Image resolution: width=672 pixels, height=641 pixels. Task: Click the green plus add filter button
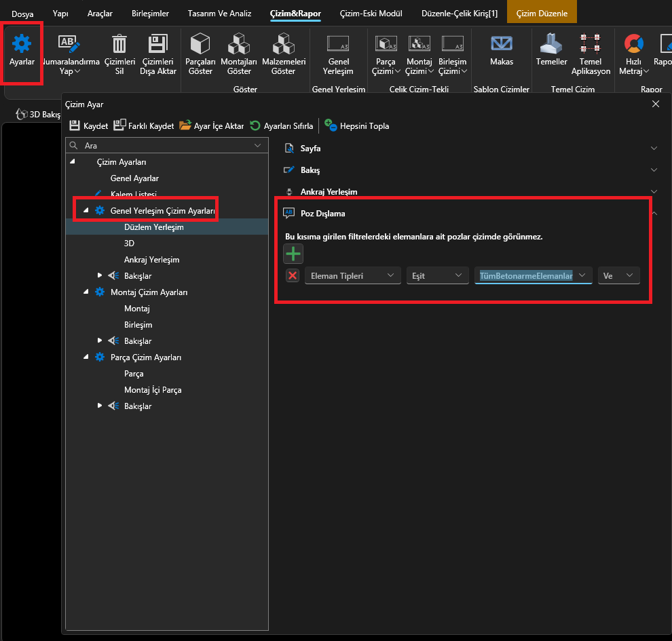tap(293, 254)
